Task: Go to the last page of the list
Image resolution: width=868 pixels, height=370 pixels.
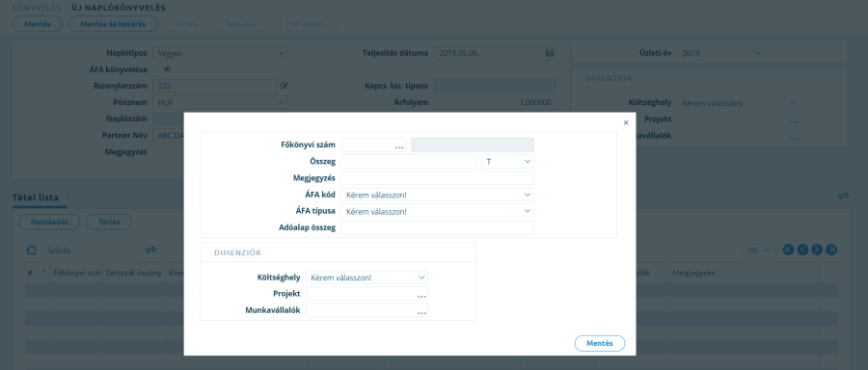Action: 831,250
